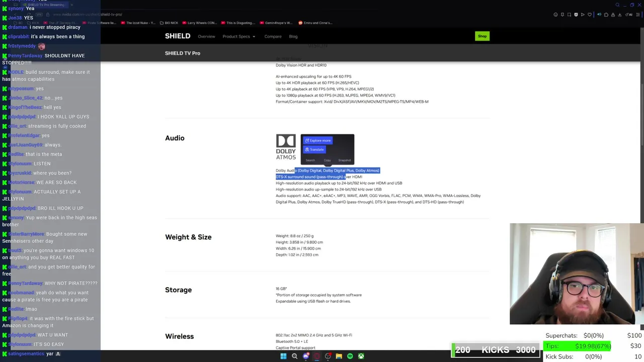Image resolution: width=644 pixels, height=362 pixels.
Task: Open the Overview page link
Action: tap(206, 37)
